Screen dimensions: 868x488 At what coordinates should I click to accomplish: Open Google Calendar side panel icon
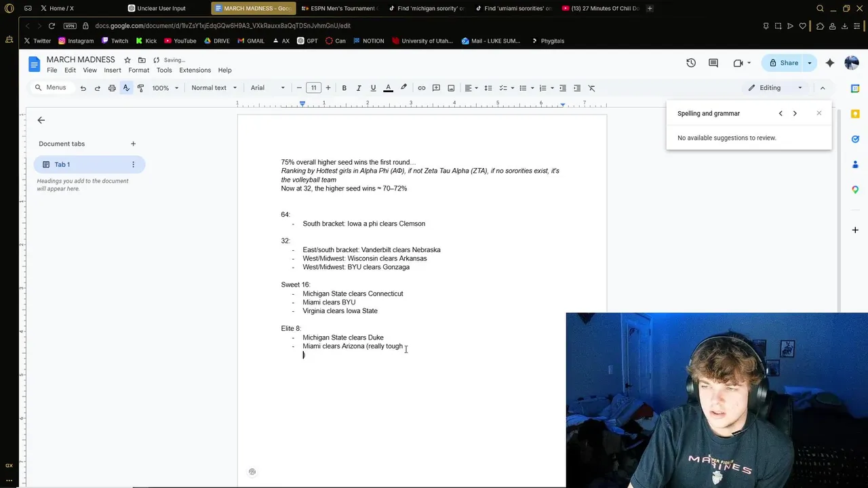[x=855, y=89]
